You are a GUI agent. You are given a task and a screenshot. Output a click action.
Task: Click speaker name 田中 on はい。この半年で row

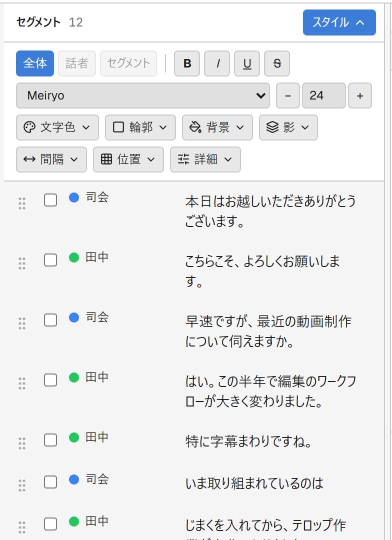point(97,377)
